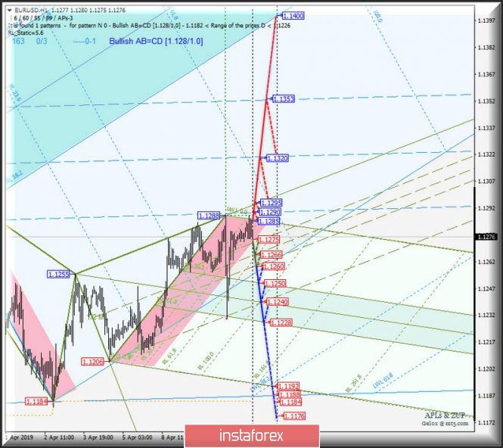Screen dimensions: 503x448
Task: Click the 1.1352 value on price scale
Action: pos(486,101)
